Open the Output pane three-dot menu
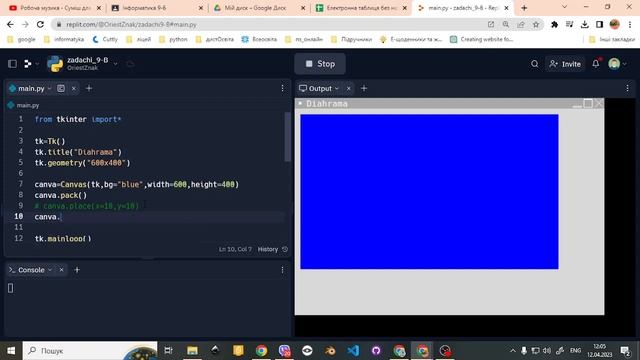Screen dimensions: 640x360 click(x=627, y=88)
